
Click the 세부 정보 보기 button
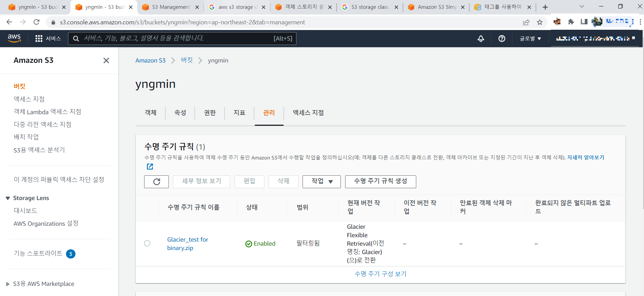(201, 182)
